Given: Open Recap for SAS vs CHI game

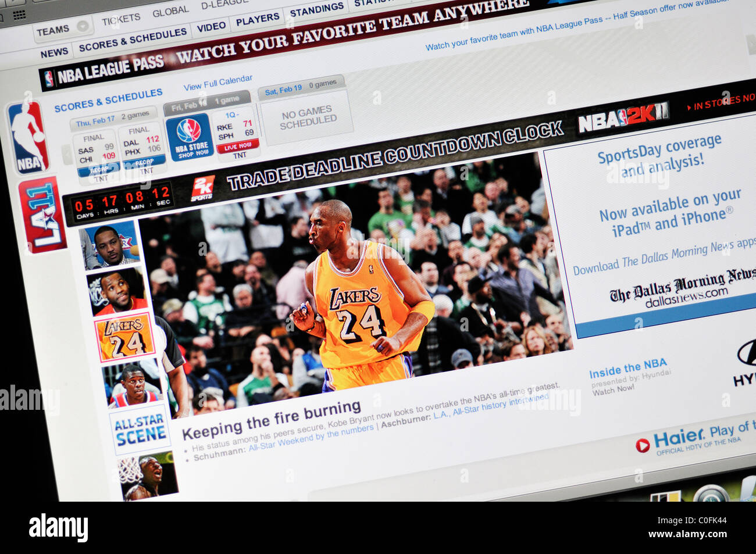Looking at the screenshot, I should pyautogui.click(x=99, y=170).
